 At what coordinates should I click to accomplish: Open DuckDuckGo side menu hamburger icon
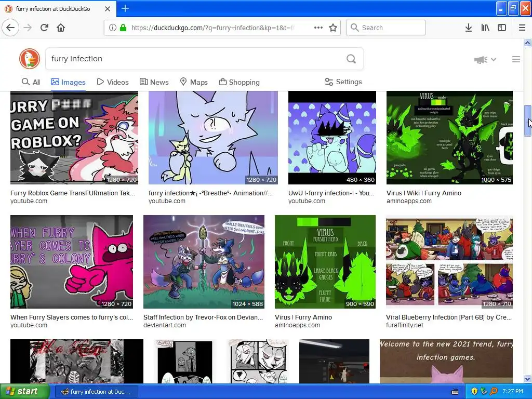pos(516,59)
